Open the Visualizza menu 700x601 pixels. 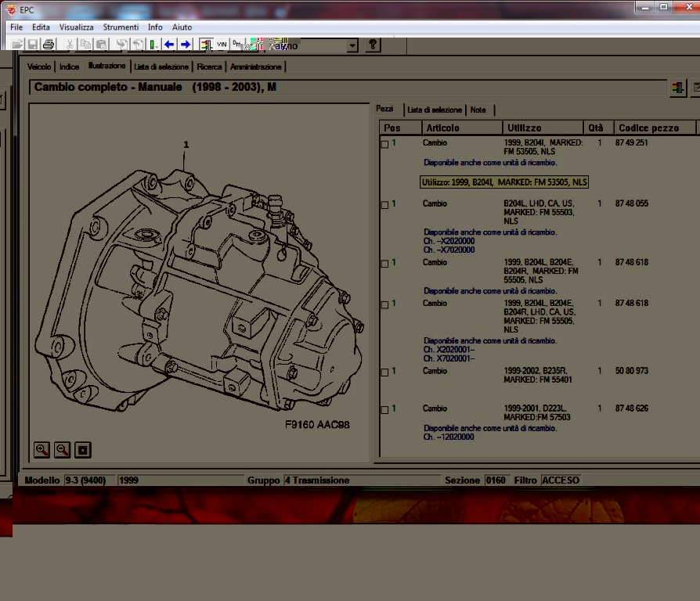pyautogui.click(x=76, y=27)
